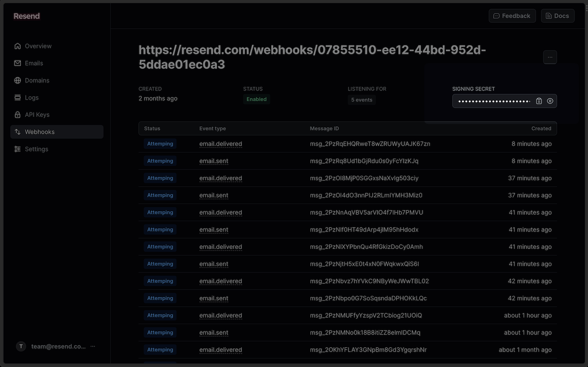Click the Event type column header
588x367 pixels.
click(213, 128)
